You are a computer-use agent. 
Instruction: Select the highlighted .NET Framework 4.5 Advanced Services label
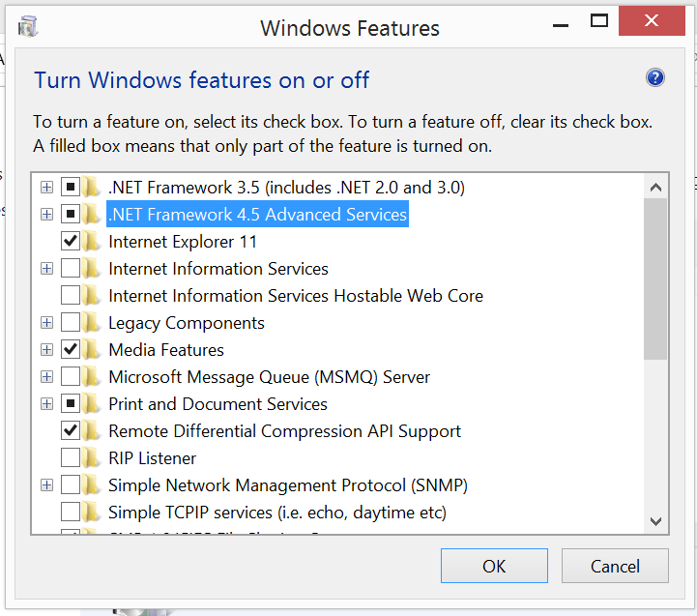257,215
